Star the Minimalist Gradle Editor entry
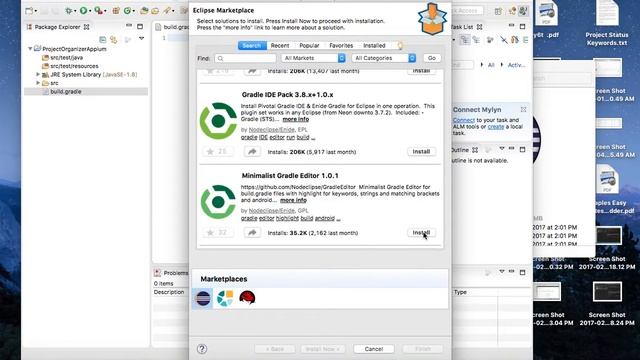640x360 pixels. click(x=218, y=233)
